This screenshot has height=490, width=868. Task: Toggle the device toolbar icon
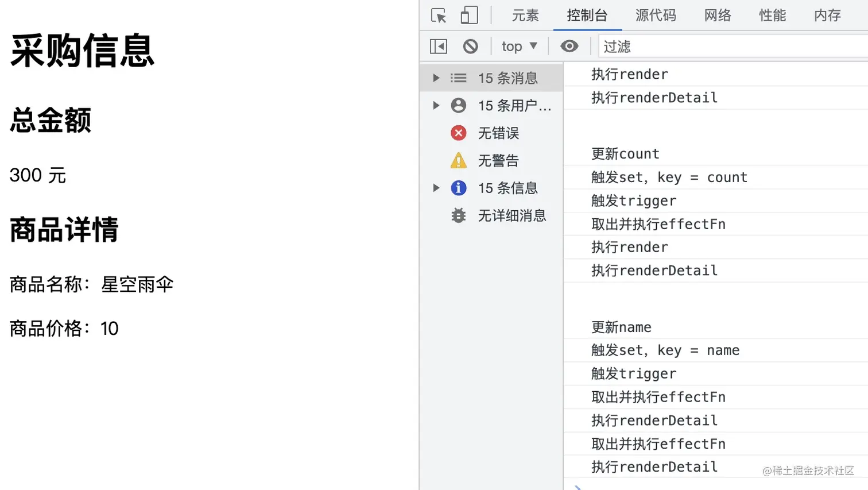469,15
